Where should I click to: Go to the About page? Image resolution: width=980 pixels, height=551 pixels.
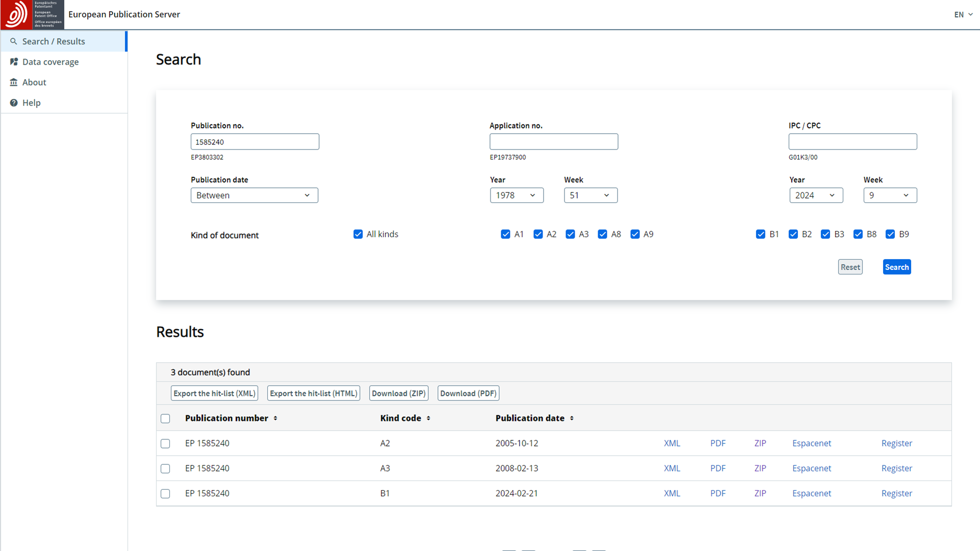34,82
